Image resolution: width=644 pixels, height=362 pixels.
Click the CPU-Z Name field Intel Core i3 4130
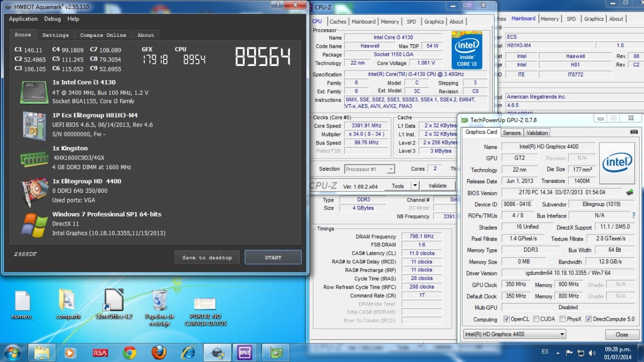(393, 38)
